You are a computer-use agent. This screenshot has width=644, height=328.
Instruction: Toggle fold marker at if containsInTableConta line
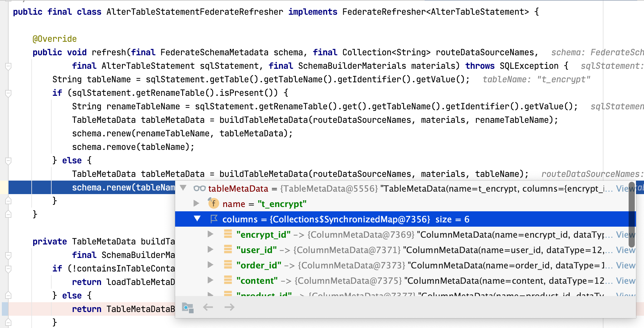coord(8,269)
